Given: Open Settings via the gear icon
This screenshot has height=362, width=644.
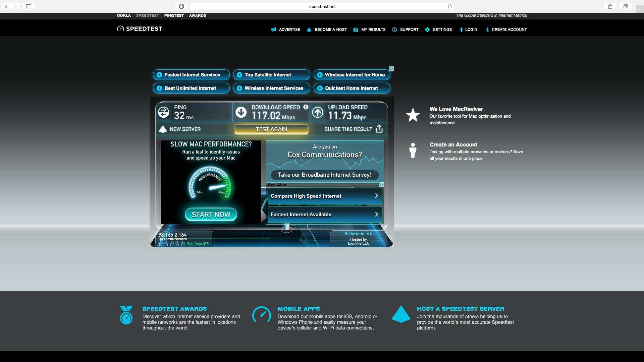Looking at the screenshot, I should [427, 29].
